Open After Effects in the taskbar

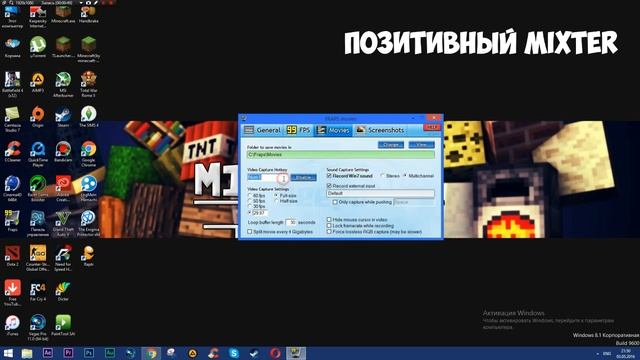pyautogui.click(x=48, y=353)
